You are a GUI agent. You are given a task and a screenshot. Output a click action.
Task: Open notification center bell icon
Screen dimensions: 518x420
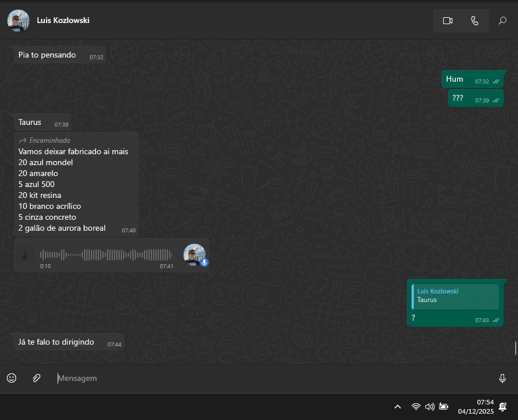pos(502,407)
